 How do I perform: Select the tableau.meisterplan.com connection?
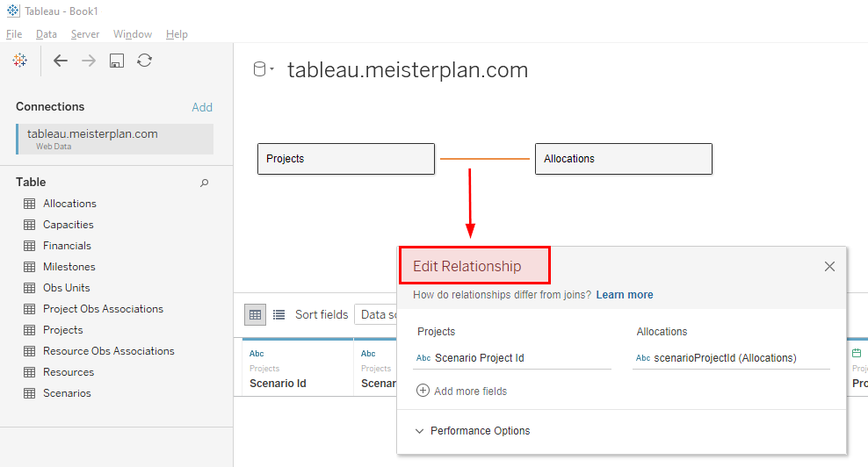pyautogui.click(x=114, y=139)
